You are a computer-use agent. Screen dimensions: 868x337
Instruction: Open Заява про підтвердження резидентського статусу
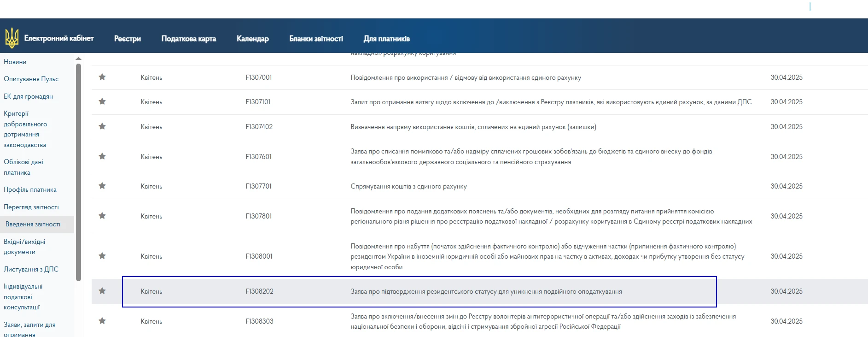486,291
